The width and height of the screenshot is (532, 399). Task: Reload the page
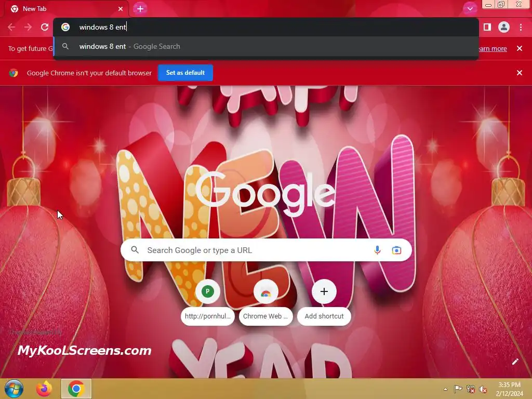tap(45, 27)
